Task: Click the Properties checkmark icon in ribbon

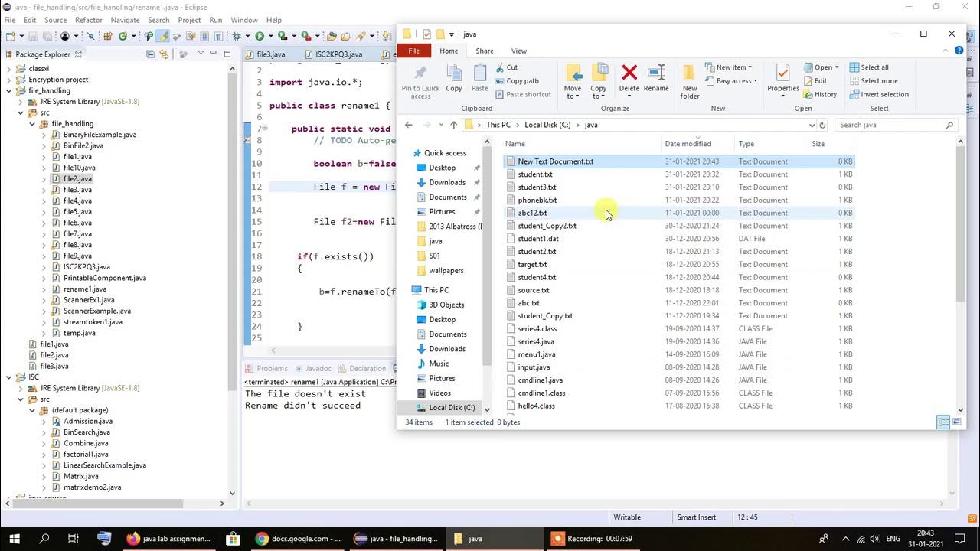Action: pos(782,73)
